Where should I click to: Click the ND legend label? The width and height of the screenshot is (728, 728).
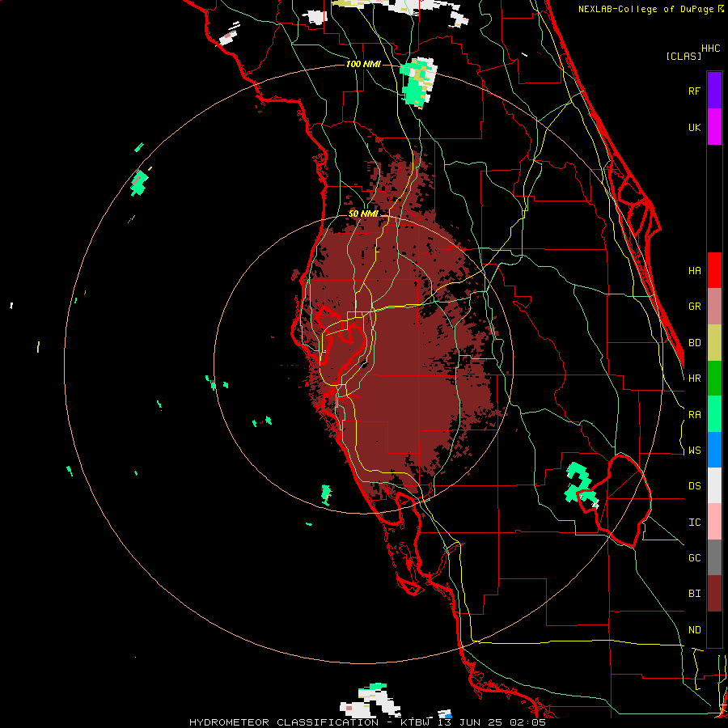694,630
